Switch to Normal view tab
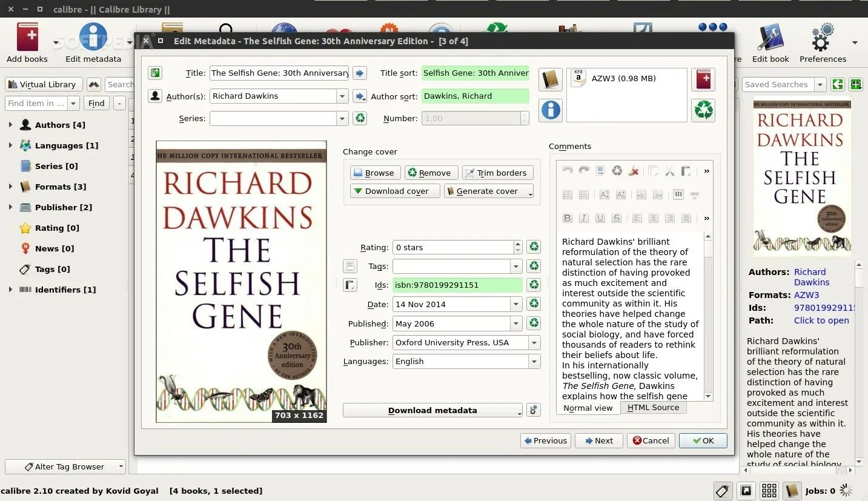 coord(588,408)
